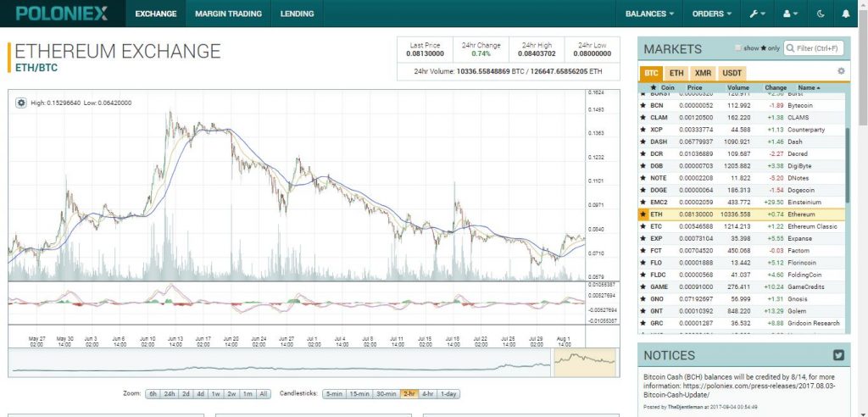The height and width of the screenshot is (417, 868).
Task: Toggle star for FCT row
Action: [643, 251]
